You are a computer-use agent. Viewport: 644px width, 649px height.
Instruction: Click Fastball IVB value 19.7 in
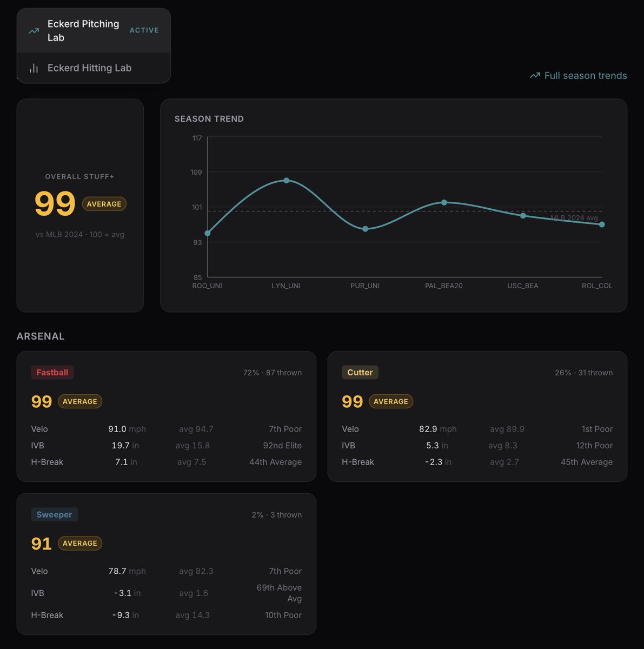coord(125,446)
